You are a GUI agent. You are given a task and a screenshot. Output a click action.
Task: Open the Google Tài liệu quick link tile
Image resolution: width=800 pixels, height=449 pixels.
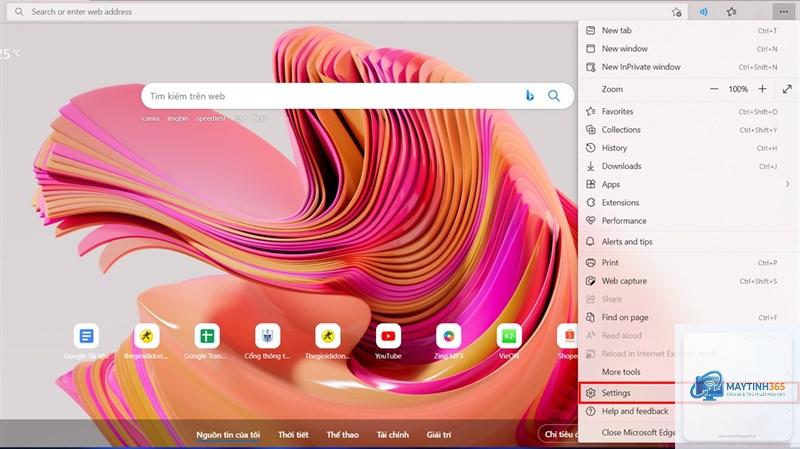click(x=86, y=341)
